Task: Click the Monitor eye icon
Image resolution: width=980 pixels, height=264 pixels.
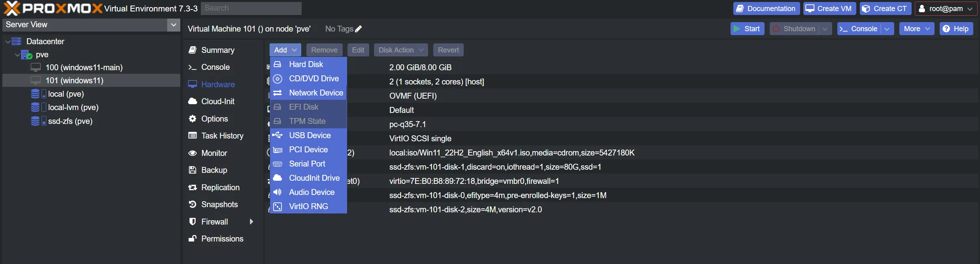Action: [x=193, y=153]
